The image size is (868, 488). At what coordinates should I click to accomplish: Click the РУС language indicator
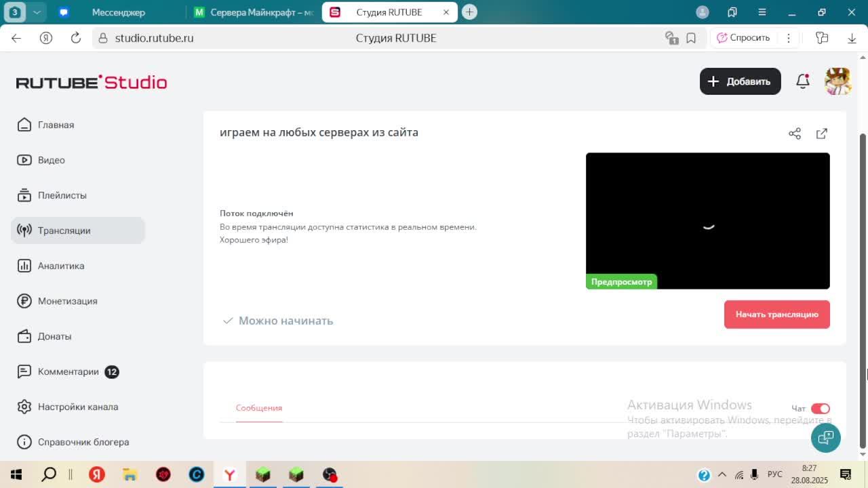point(775,474)
